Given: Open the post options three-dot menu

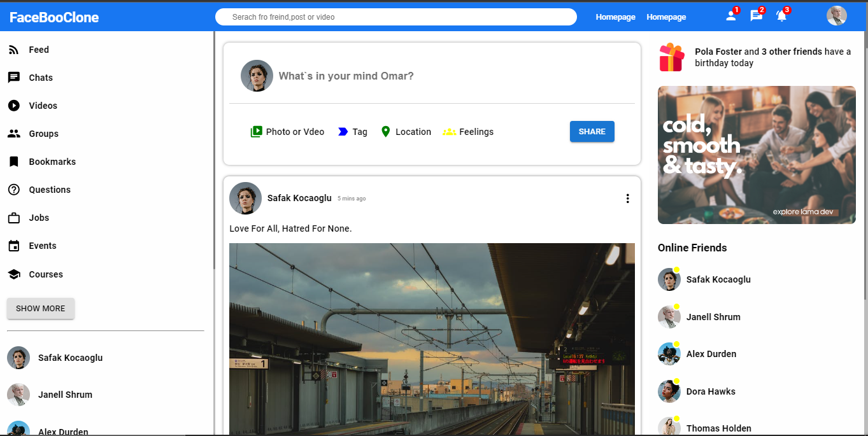Looking at the screenshot, I should 627,199.
